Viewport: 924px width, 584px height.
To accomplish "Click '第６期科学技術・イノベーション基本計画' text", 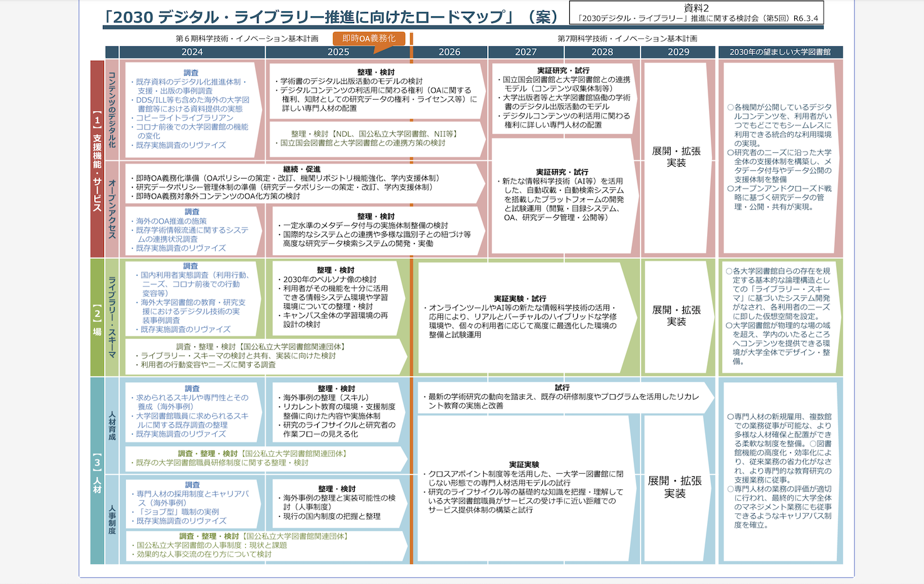I will click(247, 39).
